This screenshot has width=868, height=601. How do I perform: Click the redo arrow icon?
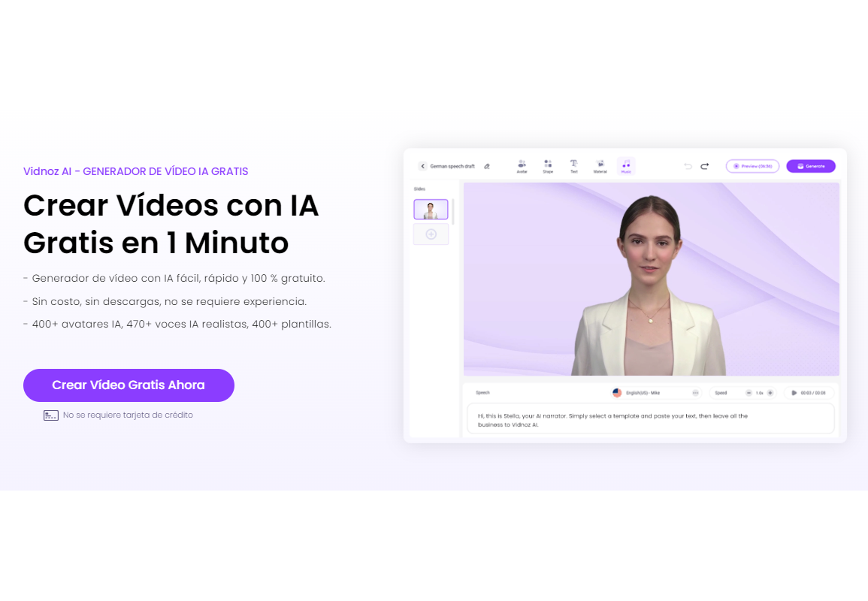(x=704, y=166)
